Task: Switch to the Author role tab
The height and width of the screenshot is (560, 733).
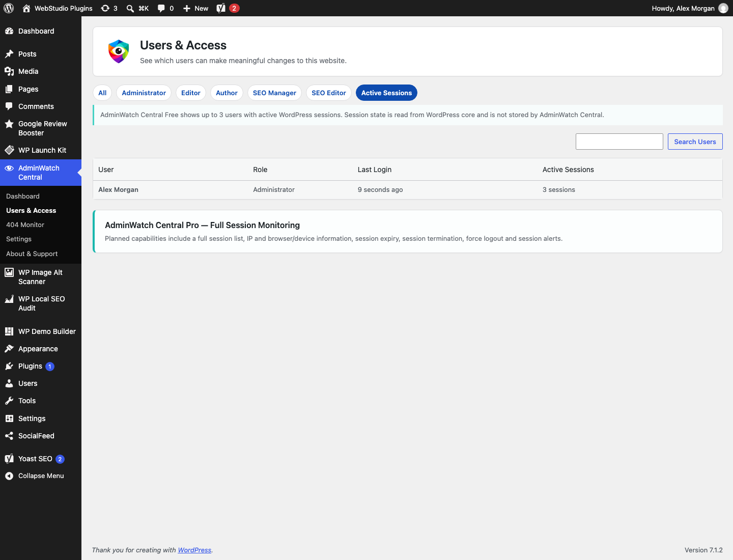Action: click(x=227, y=93)
